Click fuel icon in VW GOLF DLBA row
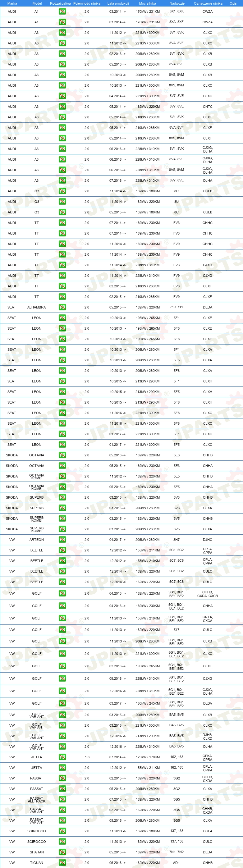This screenshot has height=868, width=243. [x=62, y=703]
